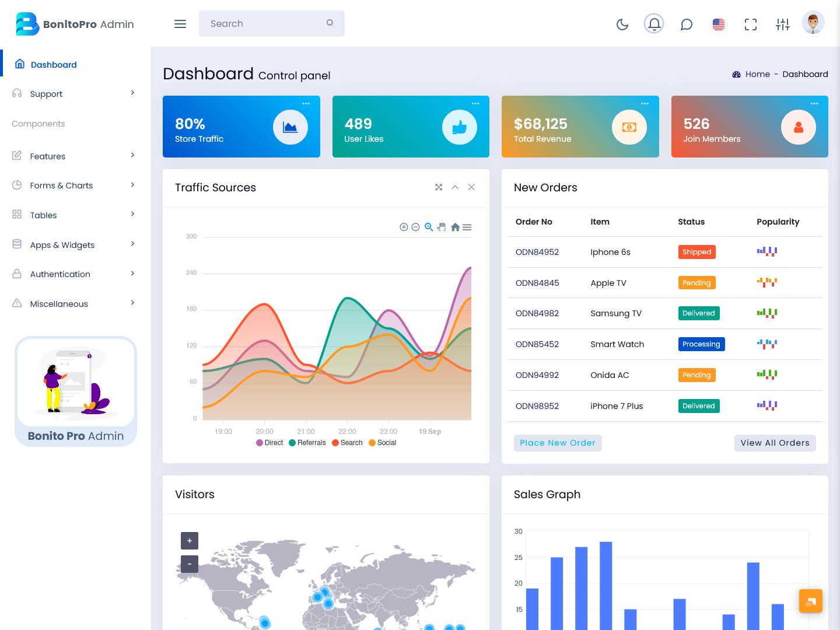Open notifications via the bell icon
Screen dimensions: 840x630
click(654, 24)
